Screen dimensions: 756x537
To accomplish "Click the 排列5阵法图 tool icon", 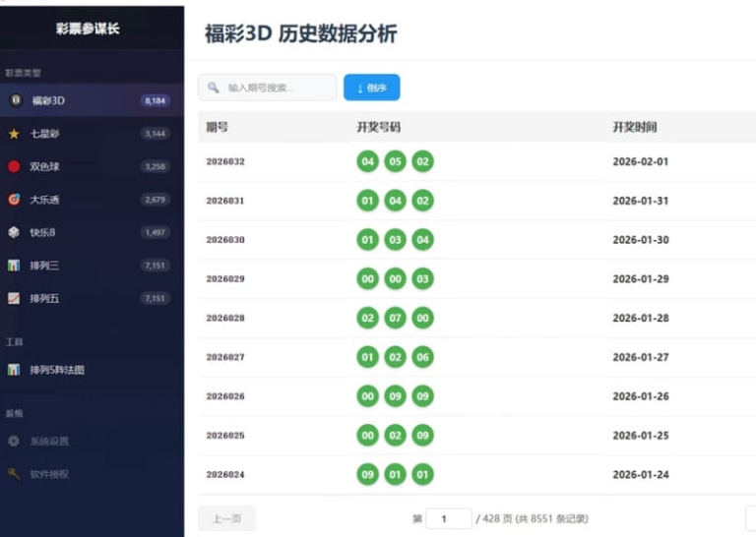I will pos(14,370).
